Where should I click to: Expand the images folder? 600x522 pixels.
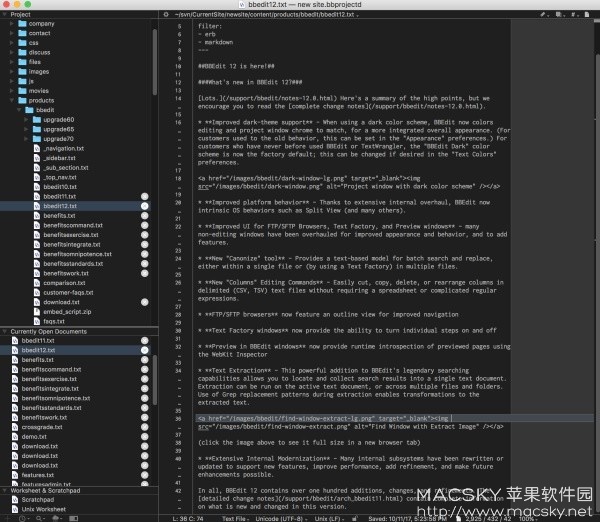pos(11,72)
